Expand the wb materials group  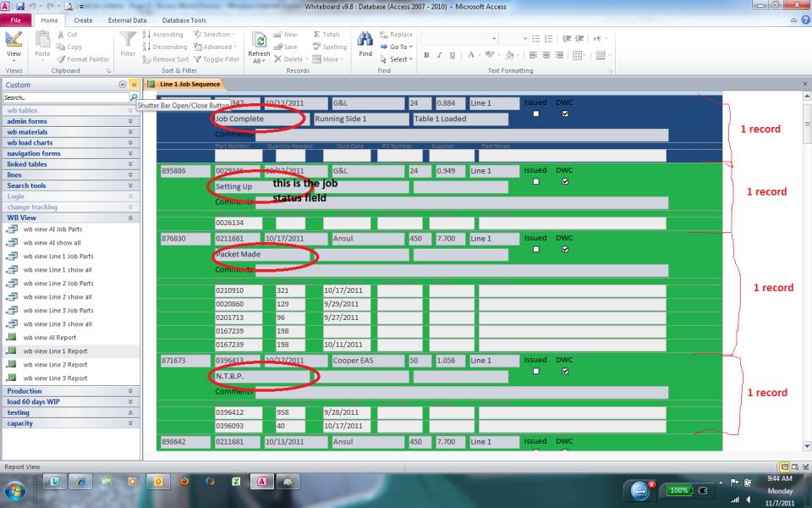click(x=70, y=132)
